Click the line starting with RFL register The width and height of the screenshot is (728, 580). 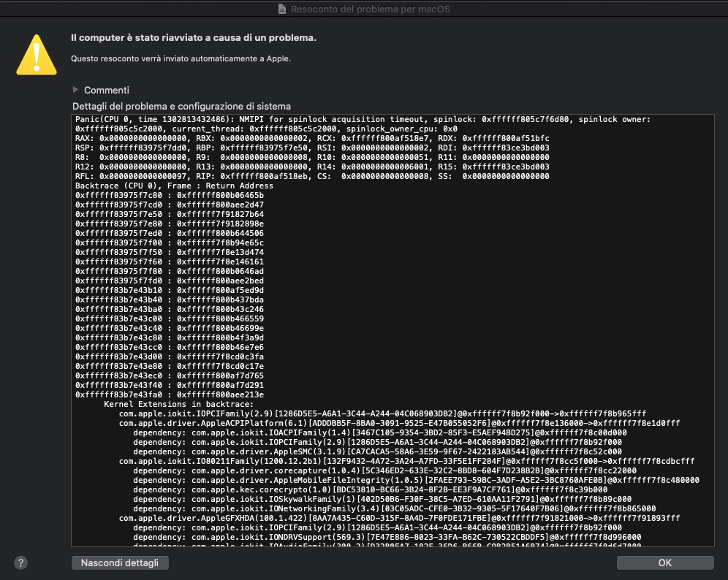click(312, 176)
